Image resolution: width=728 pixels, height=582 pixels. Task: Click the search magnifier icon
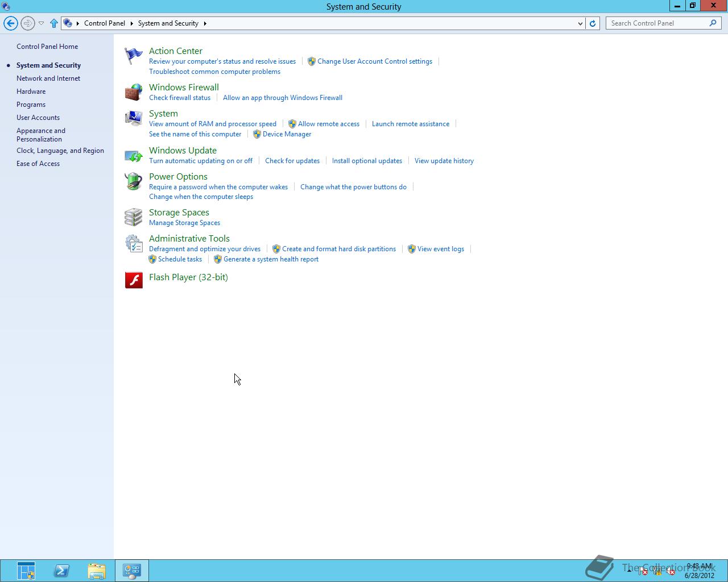[713, 23]
